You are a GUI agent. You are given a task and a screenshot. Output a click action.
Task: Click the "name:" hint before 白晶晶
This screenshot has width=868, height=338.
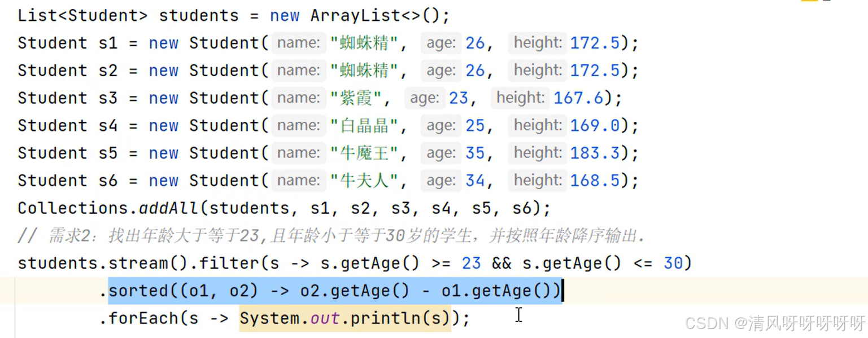pos(299,125)
